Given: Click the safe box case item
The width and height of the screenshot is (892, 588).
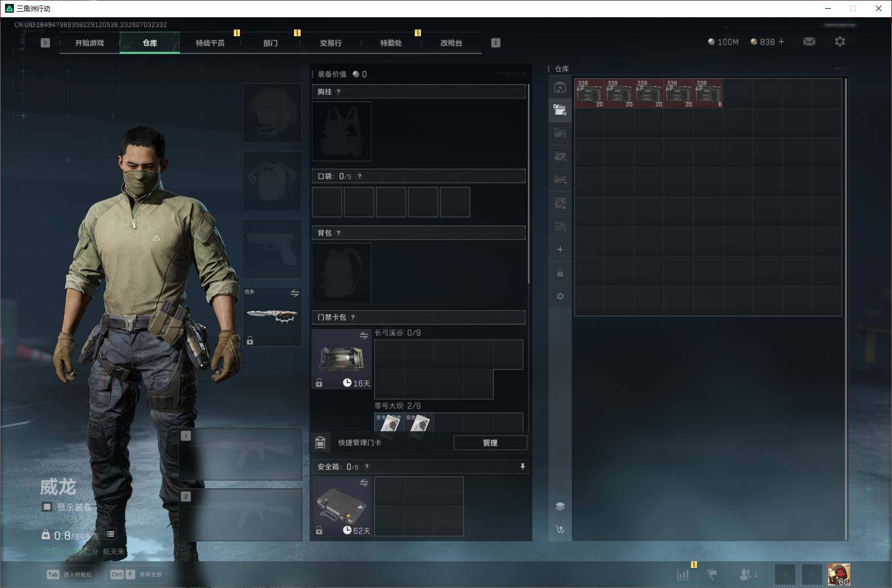Looking at the screenshot, I should click(341, 506).
